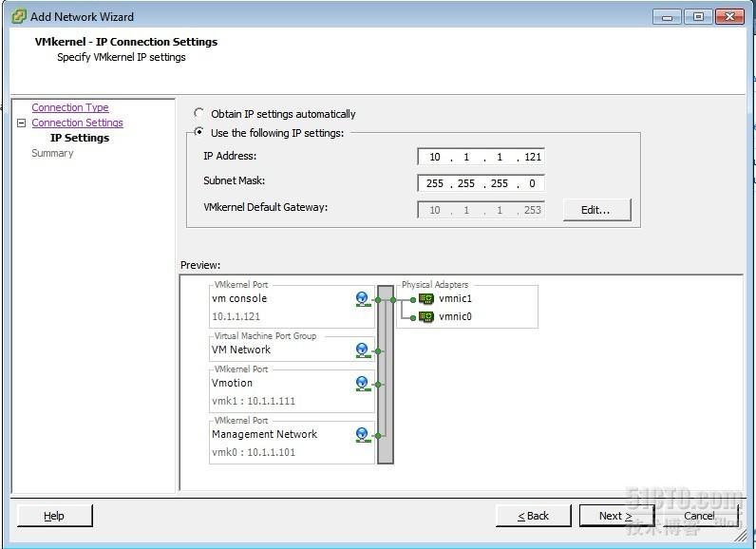Viewport: 756px width, 549px height.
Task: Click the vmnic1 adapter card icon
Action: click(426, 299)
